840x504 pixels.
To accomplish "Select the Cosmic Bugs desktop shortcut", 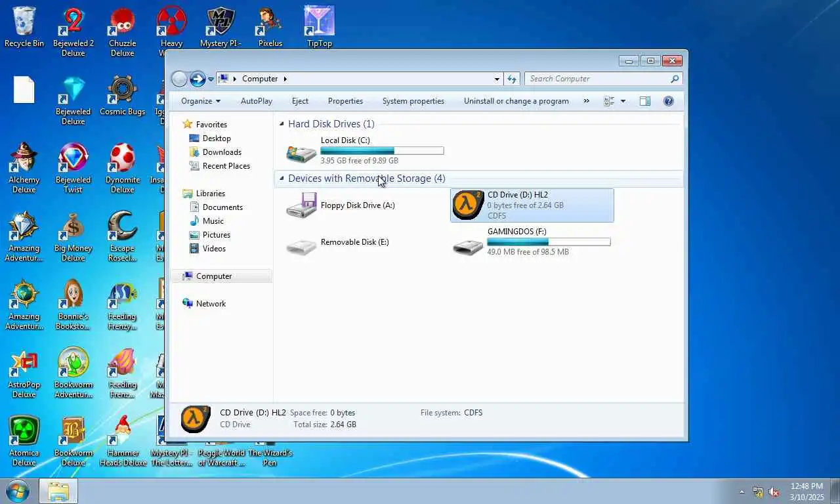I will point(122,96).
